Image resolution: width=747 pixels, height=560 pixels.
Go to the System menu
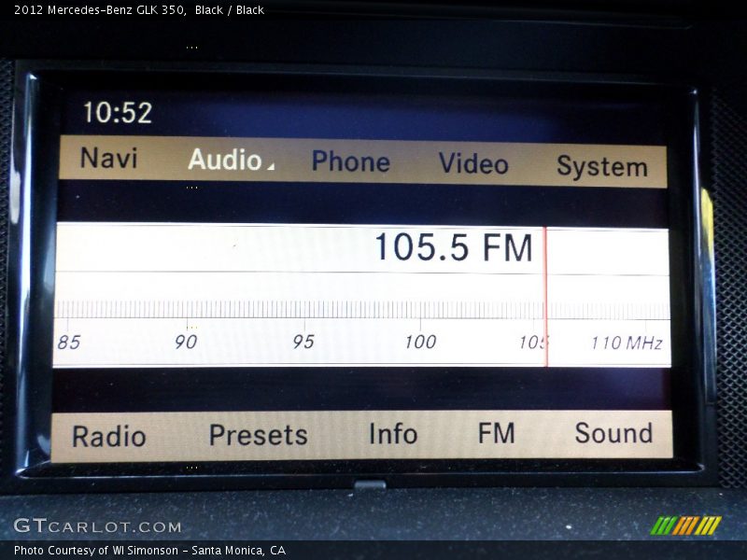[x=601, y=167]
